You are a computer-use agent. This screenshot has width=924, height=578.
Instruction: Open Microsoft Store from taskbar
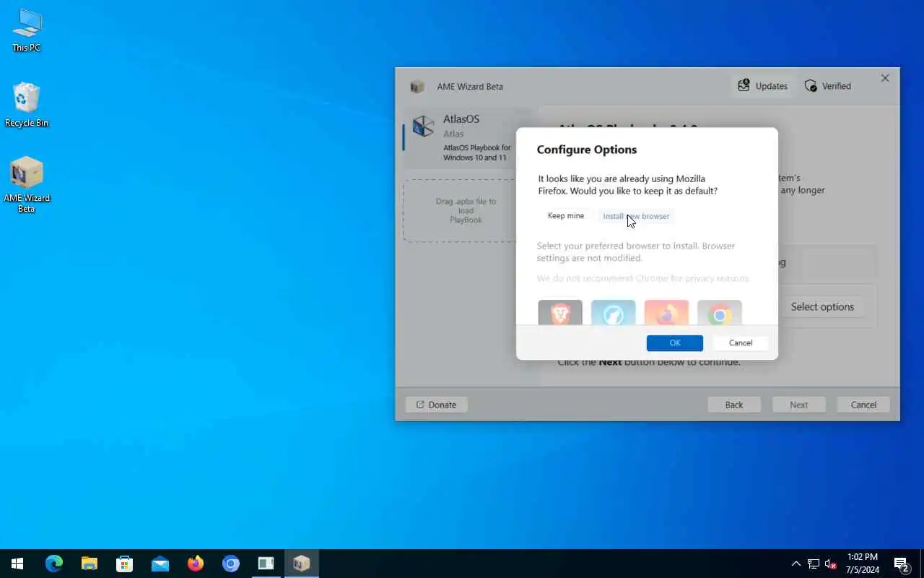125,564
